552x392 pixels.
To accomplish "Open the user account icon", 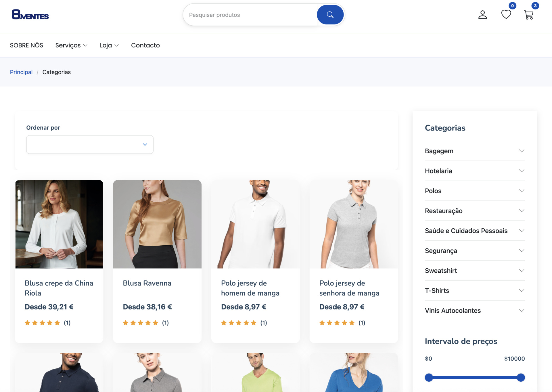I will pos(482,15).
